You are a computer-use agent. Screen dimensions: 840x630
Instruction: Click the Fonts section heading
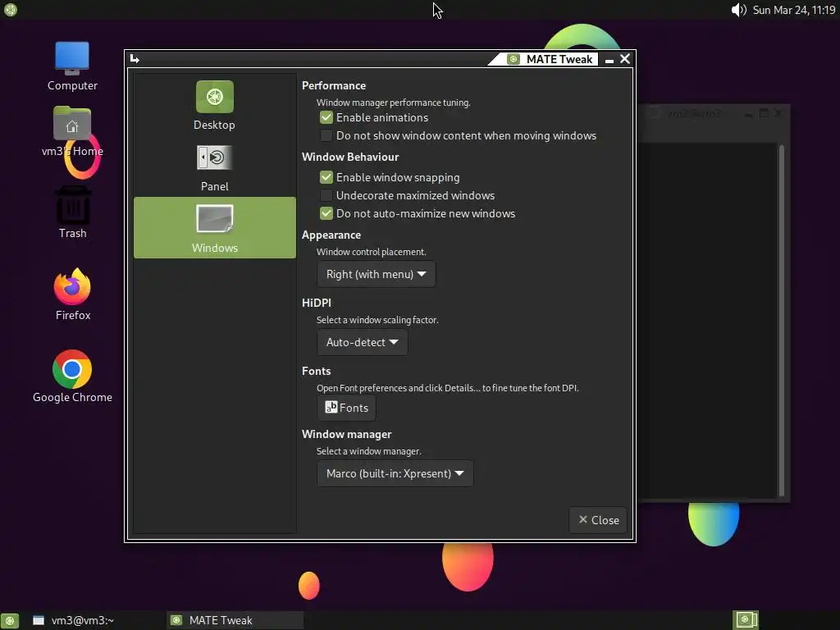pyautogui.click(x=316, y=371)
